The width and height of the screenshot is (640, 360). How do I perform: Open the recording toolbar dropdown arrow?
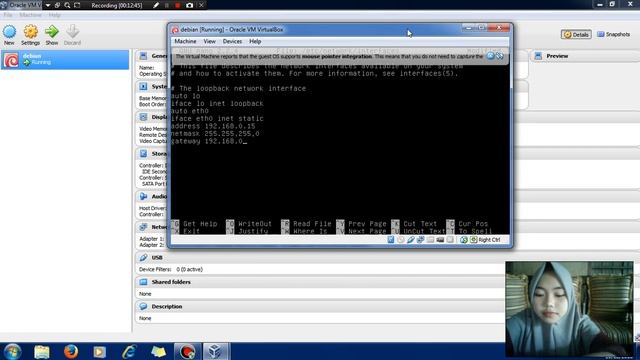click(x=48, y=5)
